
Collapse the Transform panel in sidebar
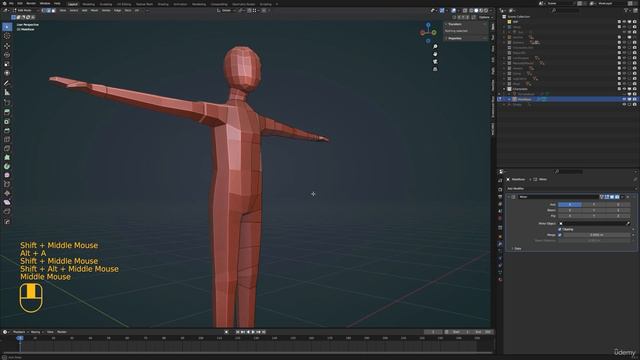tap(455, 24)
